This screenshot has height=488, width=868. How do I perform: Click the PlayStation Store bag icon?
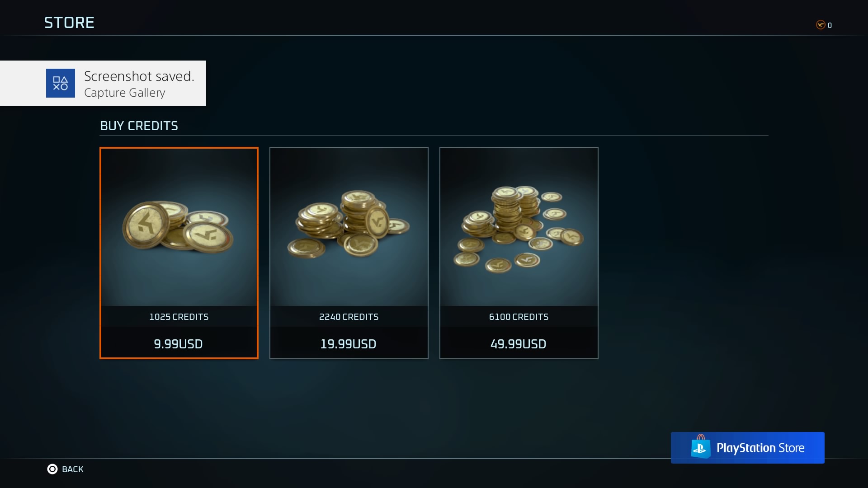coord(700,447)
